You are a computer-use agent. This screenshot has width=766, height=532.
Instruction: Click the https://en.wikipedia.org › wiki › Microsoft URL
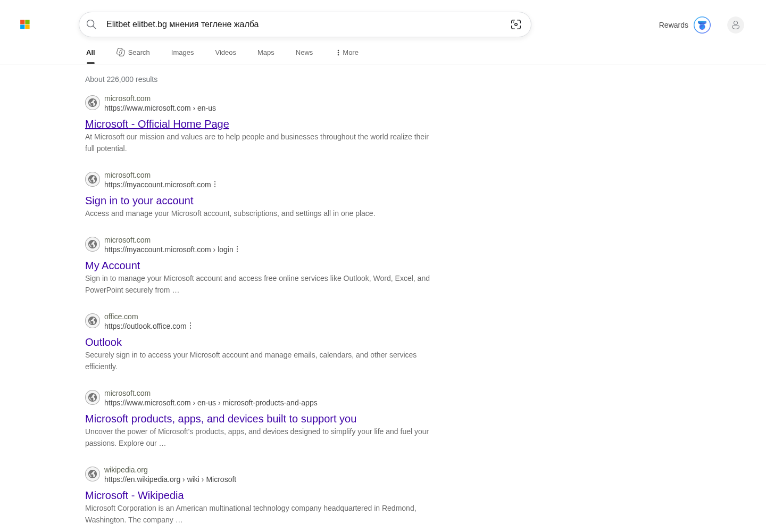[x=170, y=479]
